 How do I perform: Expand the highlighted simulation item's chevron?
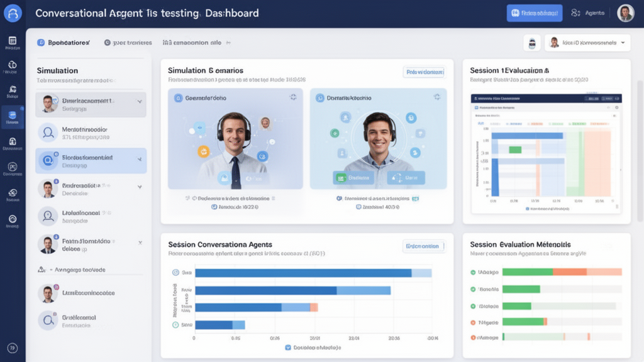click(140, 159)
